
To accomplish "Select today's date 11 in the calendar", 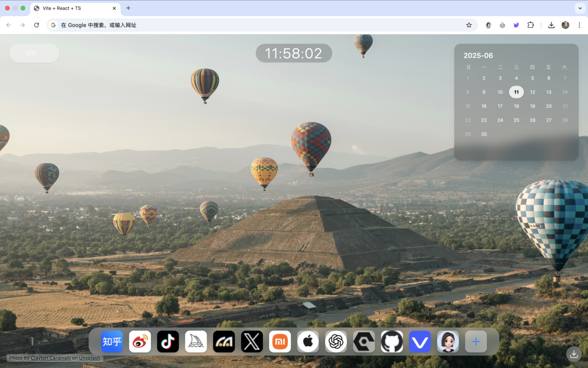I will [516, 92].
